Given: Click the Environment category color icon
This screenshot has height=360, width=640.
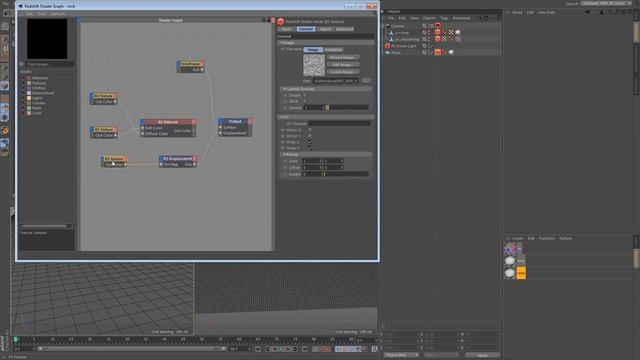Looking at the screenshot, I should click(29, 93).
